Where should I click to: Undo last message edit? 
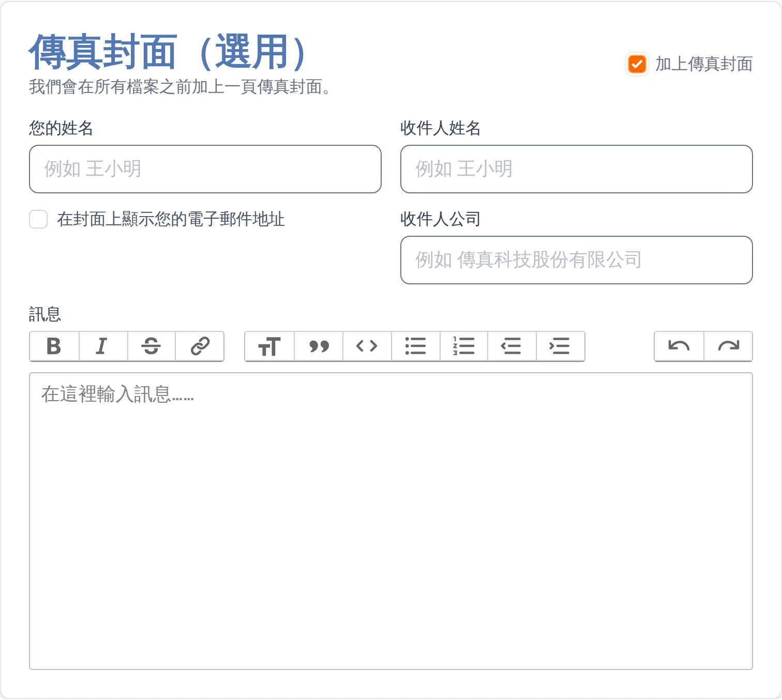point(679,346)
